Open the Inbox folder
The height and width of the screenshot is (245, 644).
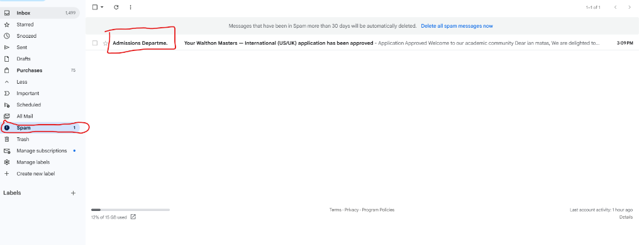[40, 13]
